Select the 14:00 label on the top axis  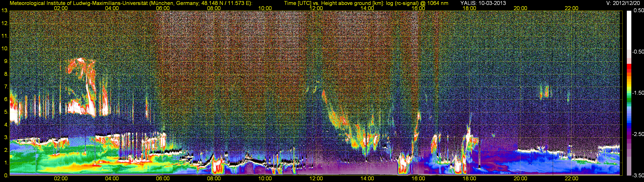[367, 8]
